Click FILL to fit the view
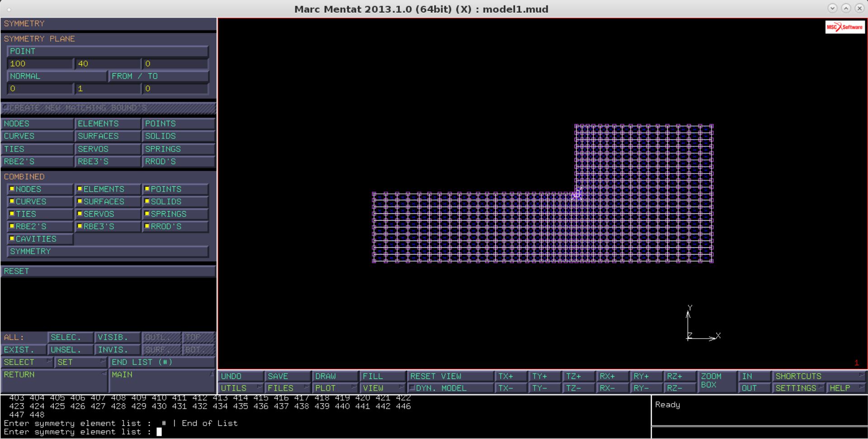 pos(383,376)
